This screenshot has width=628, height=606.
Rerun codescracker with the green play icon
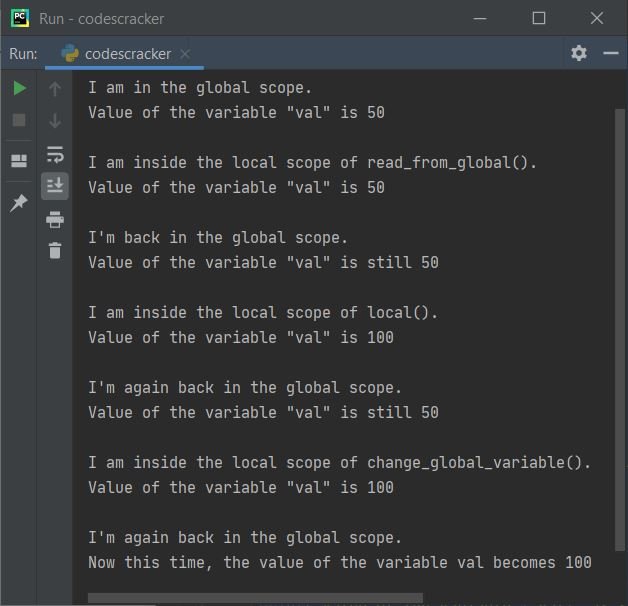[19, 88]
